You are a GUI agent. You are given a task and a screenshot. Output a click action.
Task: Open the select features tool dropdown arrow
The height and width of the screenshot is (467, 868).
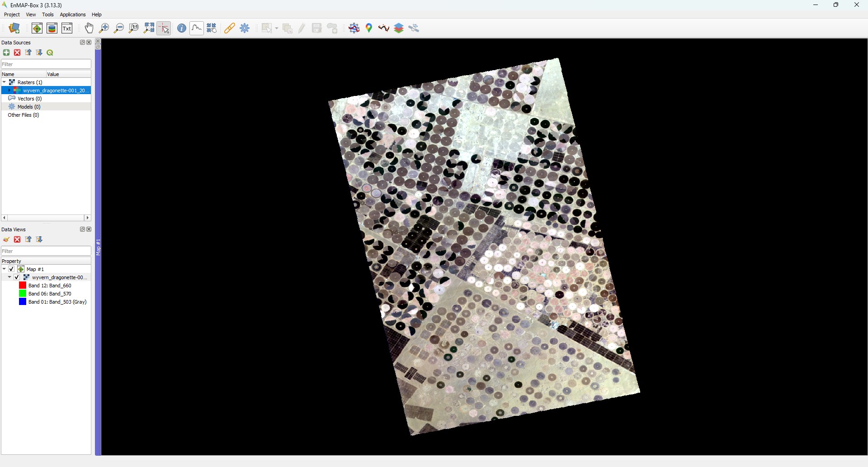click(x=277, y=29)
